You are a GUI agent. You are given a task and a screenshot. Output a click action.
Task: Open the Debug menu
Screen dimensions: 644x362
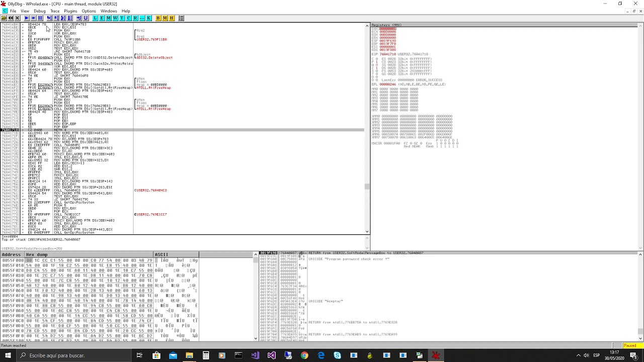point(40,11)
